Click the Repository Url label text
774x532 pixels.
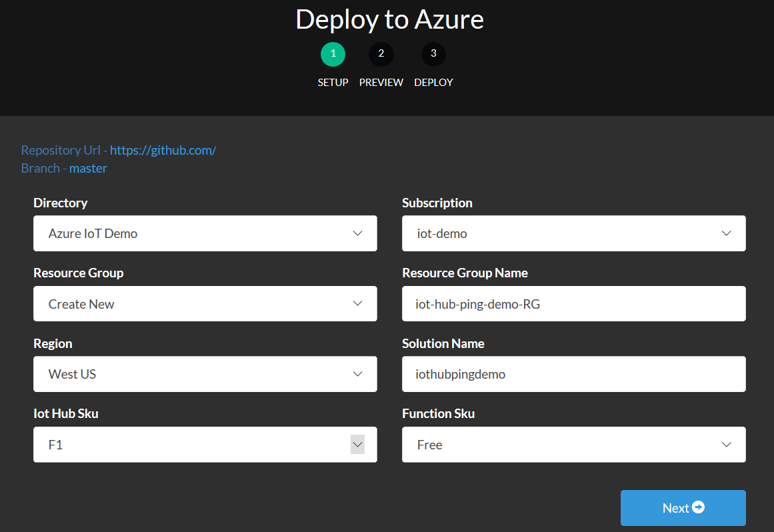click(x=61, y=150)
